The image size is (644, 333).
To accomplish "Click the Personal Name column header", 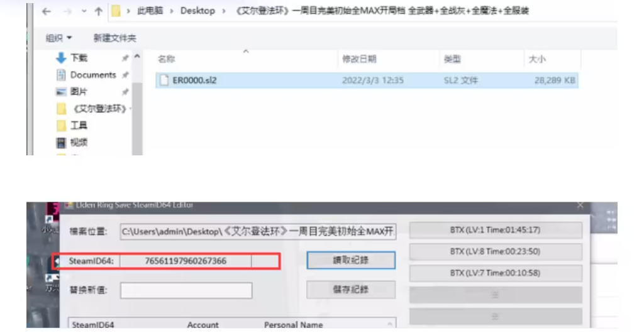I will (x=293, y=325).
